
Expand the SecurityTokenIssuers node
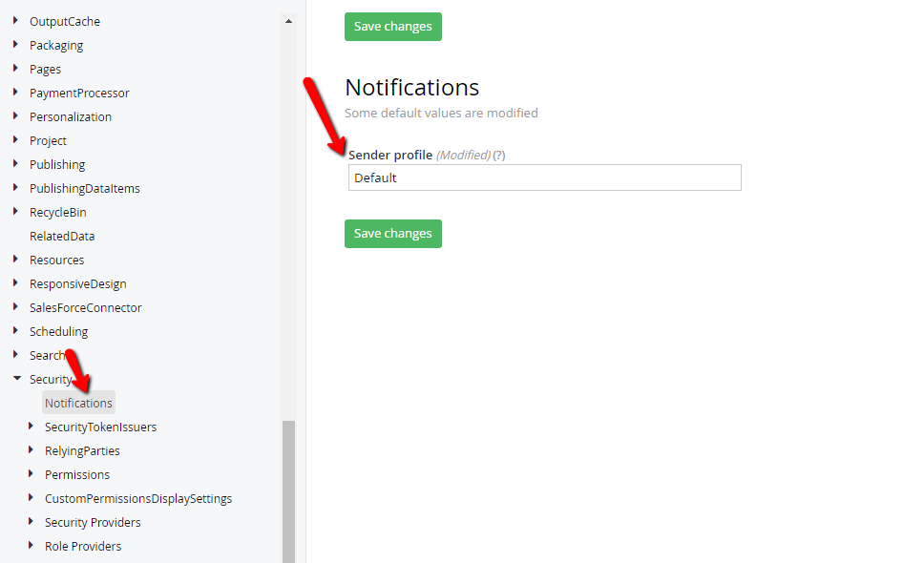pyautogui.click(x=31, y=426)
